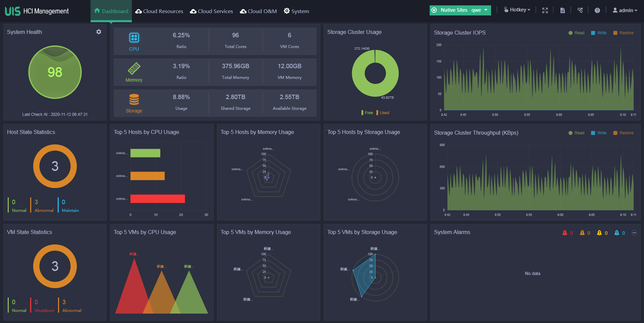Open System Health settings via gear icon

point(99,32)
